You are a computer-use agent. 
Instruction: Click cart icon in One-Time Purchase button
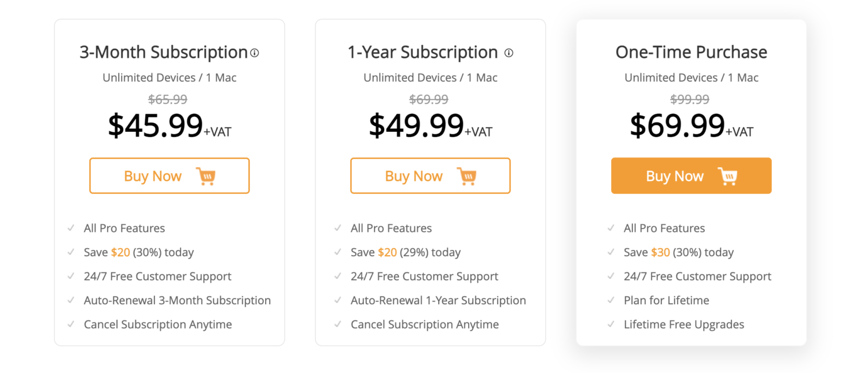point(727,176)
